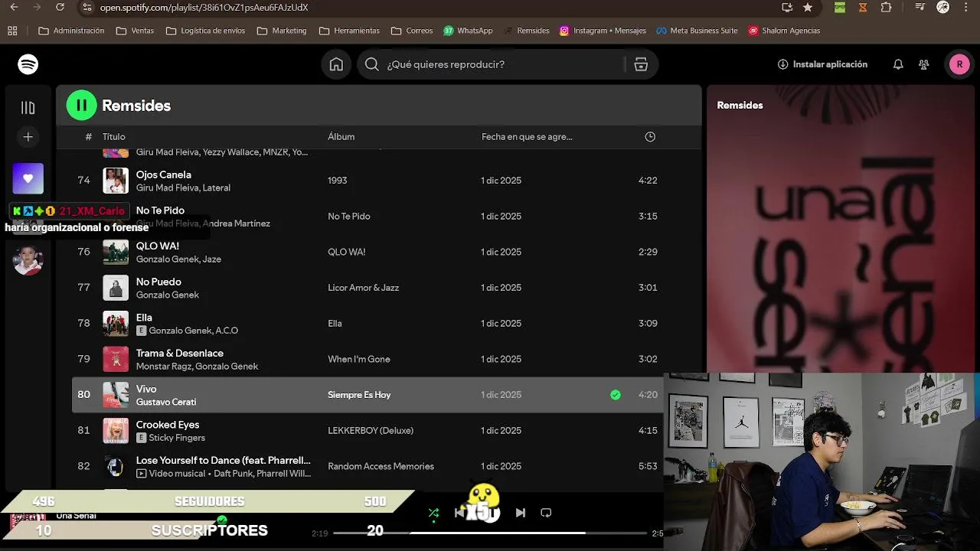980x551 pixels.
Task: Click the Spotify logo
Action: click(x=28, y=64)
